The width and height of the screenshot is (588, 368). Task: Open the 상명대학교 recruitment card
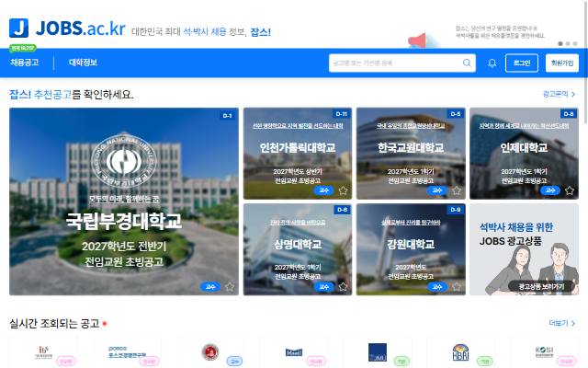(x=298, y=249)
